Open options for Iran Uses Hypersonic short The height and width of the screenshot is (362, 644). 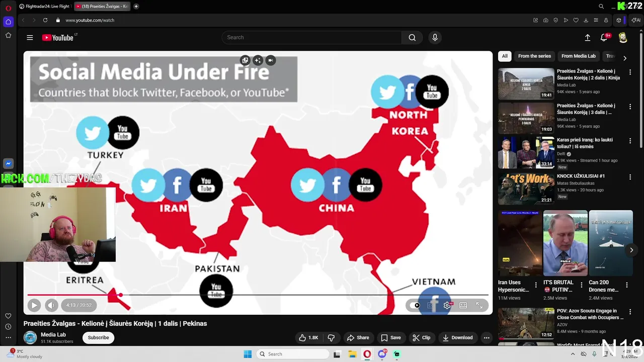(x=536, y=285)
